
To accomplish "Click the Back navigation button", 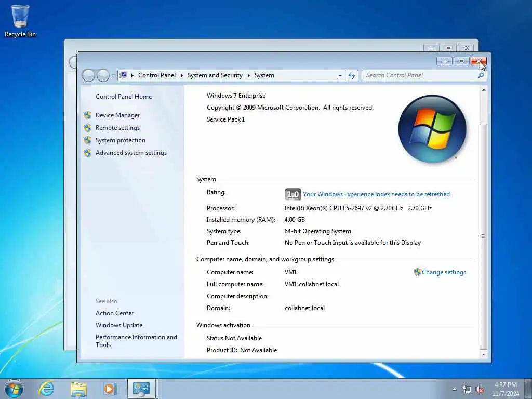I will [88, 75].
